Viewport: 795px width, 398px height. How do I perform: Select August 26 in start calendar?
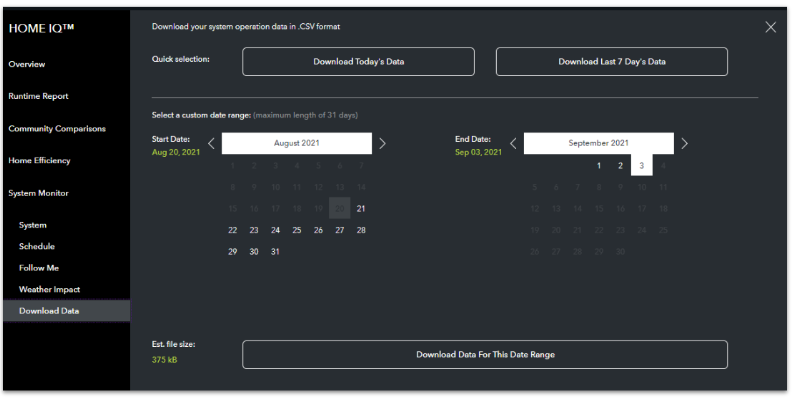(x=318, y=230)
